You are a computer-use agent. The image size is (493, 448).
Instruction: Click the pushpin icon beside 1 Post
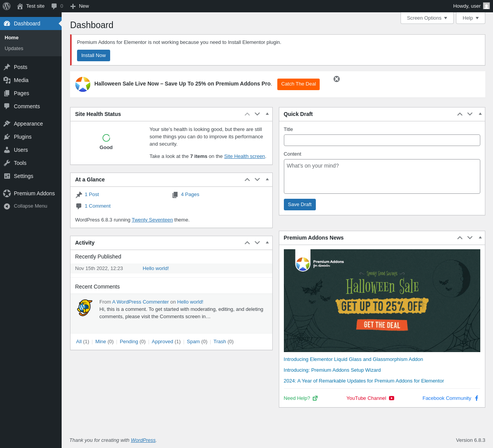click(x=79, y=195)
